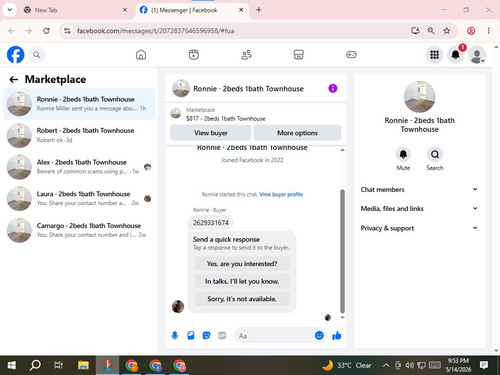Open the Video tab icon
This screenshot has height=375, width=500.
[194, 55]
